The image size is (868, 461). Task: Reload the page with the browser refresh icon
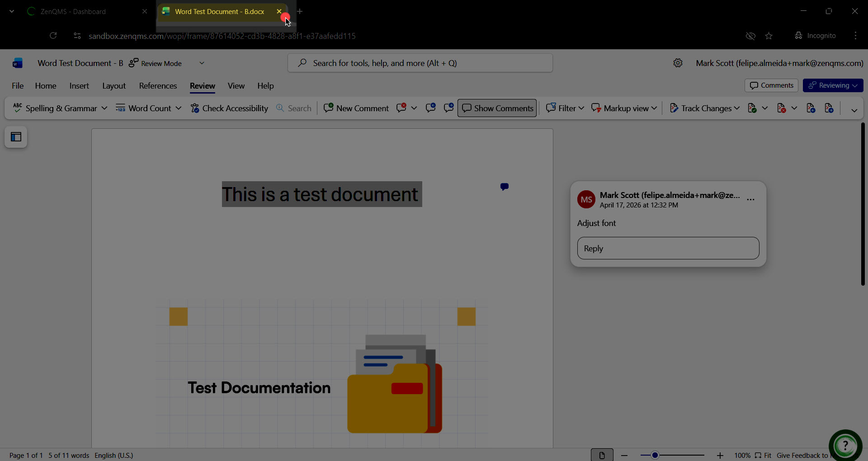coord(53,36)
